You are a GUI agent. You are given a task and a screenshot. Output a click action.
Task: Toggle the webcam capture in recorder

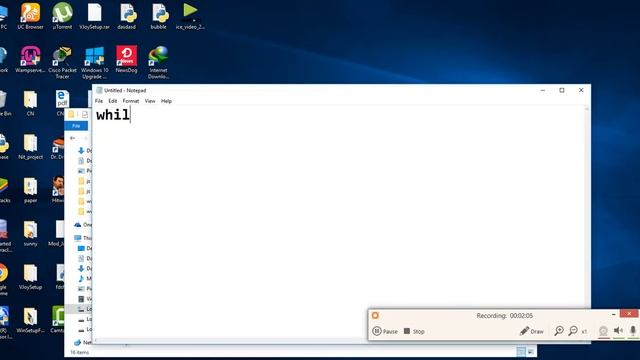(603, 331)
